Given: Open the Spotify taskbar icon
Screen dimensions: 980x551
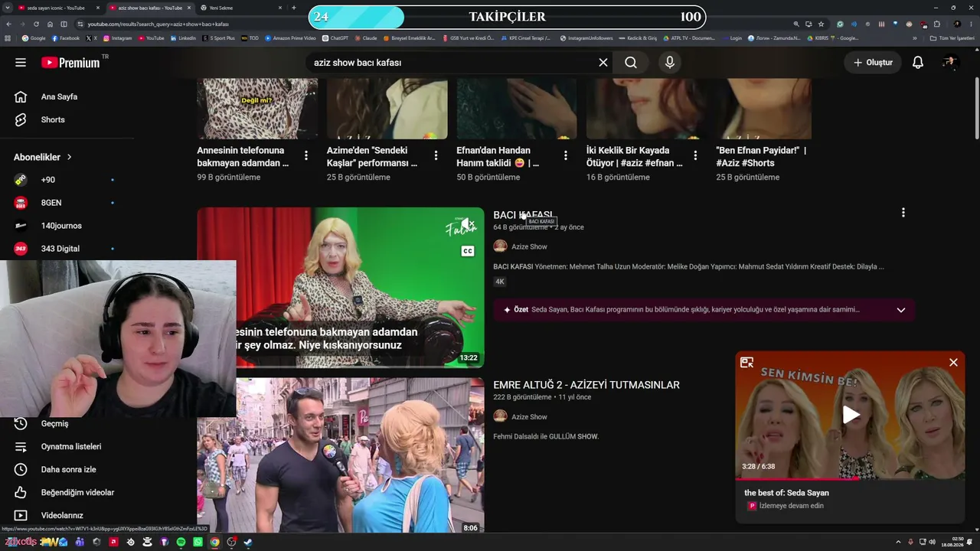Looking at the screenshot, I should coord(181,543).
